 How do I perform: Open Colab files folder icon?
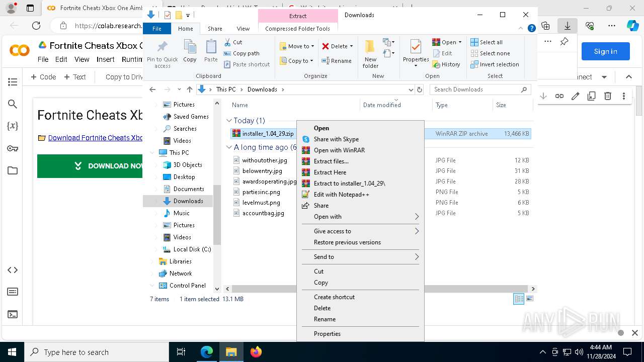point(13,170)
